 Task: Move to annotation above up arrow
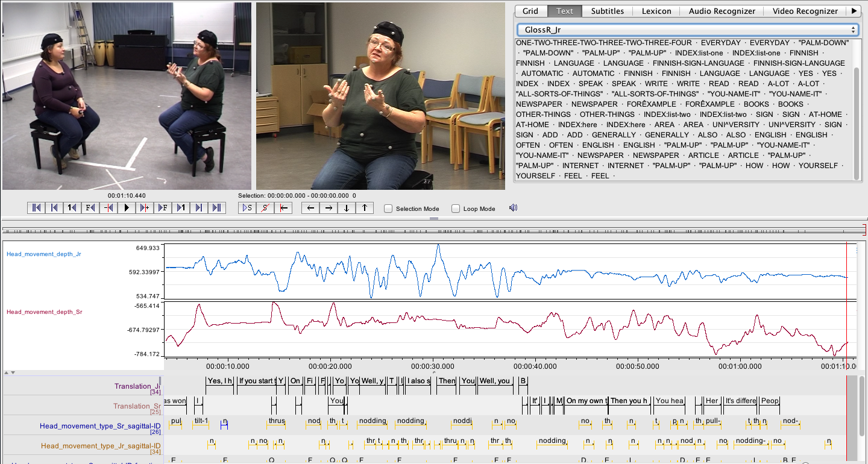point(365,208)
